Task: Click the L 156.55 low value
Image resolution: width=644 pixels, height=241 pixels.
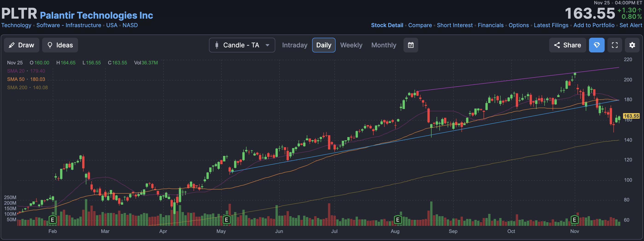Action: click(92, 63)
